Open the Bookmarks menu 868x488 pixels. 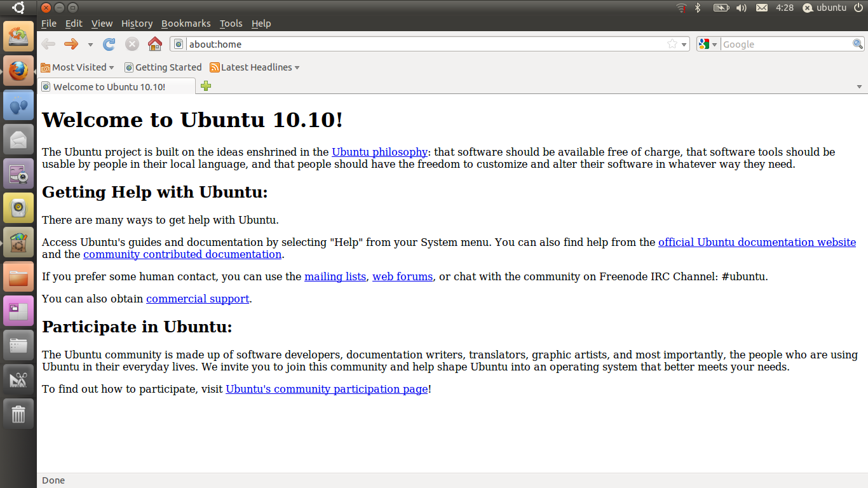click(186, 24)
